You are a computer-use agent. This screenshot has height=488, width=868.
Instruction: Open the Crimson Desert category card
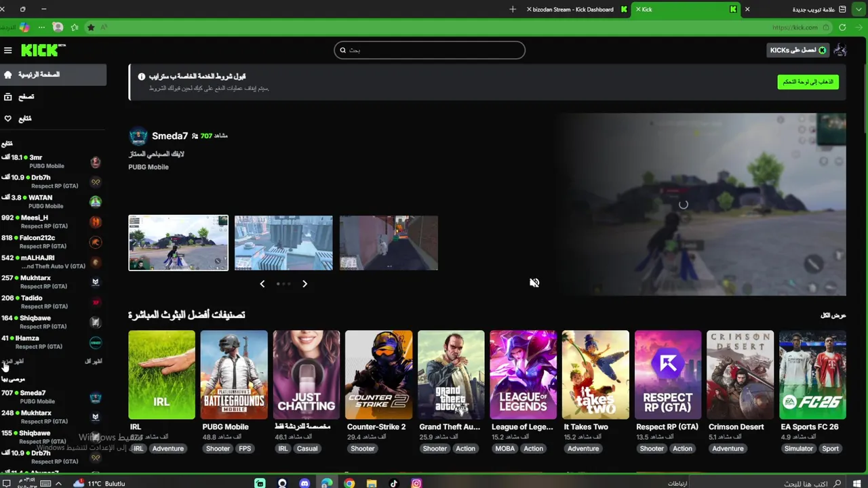740,375
